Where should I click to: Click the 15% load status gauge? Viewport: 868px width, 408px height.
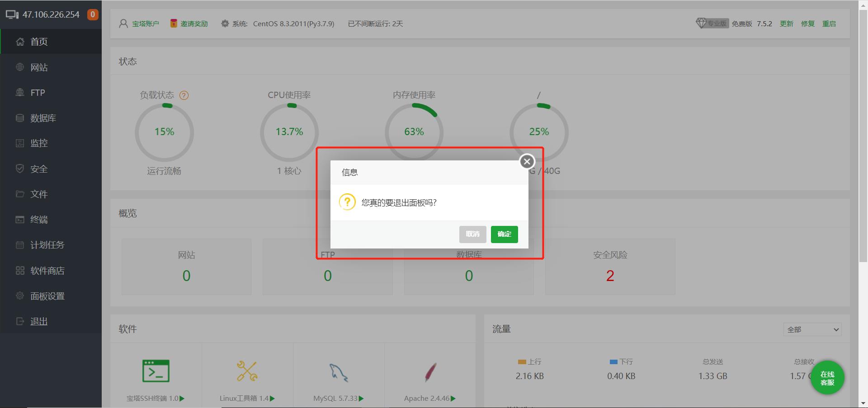coord(164,132)
